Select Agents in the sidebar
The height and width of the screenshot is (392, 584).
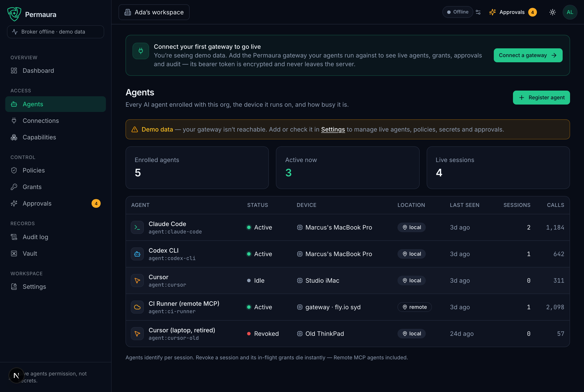(x=56, y=104)
